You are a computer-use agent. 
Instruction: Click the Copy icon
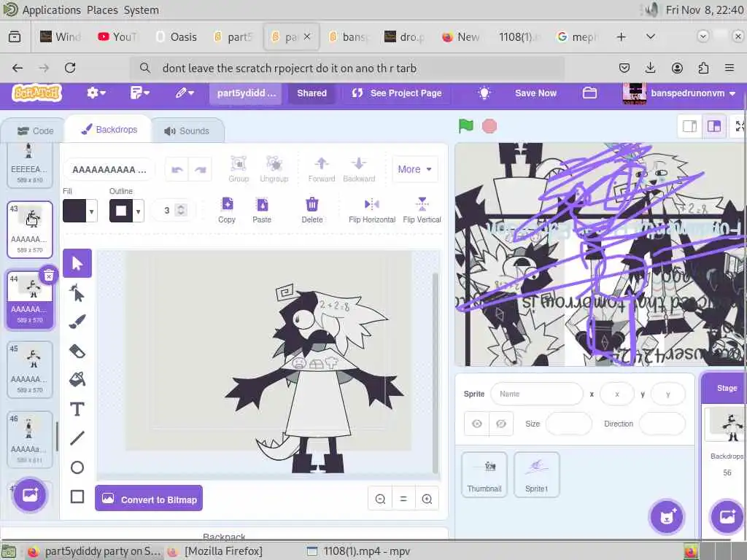[227, 210]
